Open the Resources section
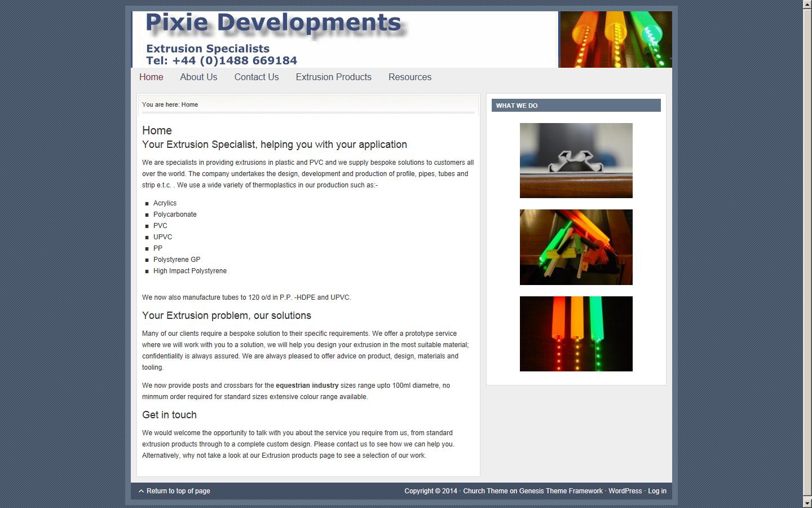The image size is (812, 508). click(409, 77)
